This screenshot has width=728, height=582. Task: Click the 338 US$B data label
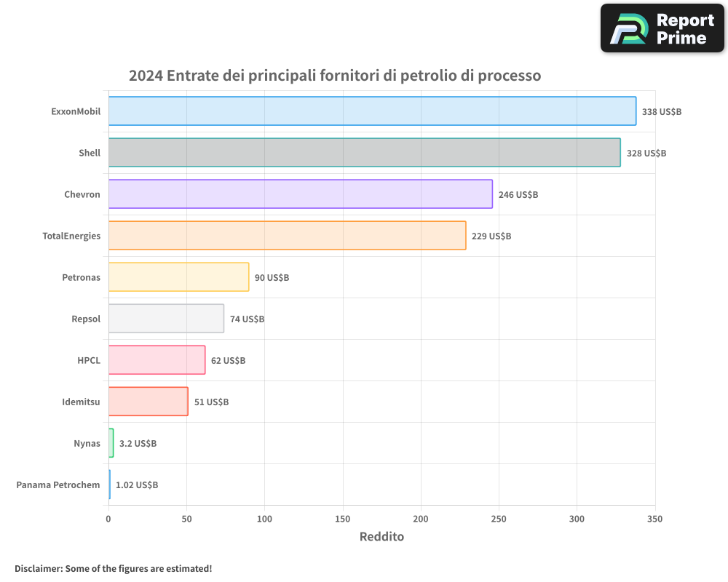click(662, 112)
